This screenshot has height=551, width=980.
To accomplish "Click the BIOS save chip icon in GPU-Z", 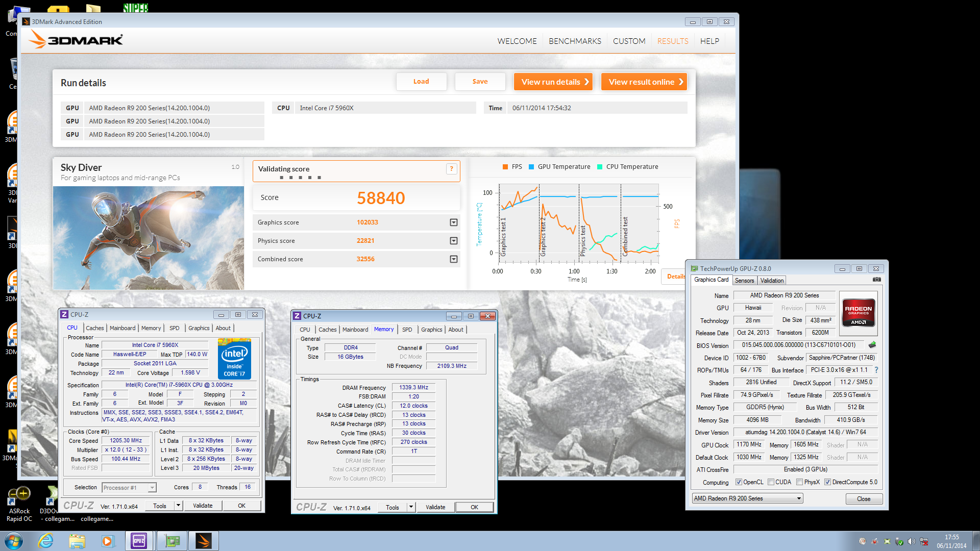I will pos(872,345).
